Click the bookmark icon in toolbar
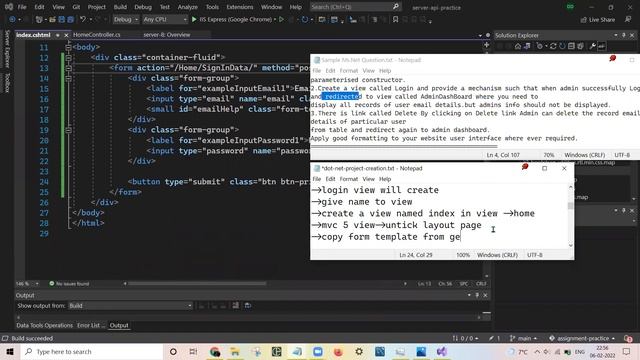The height and width of the screenshot is (360, 640). pyautogui.click(x=395, y=19)
